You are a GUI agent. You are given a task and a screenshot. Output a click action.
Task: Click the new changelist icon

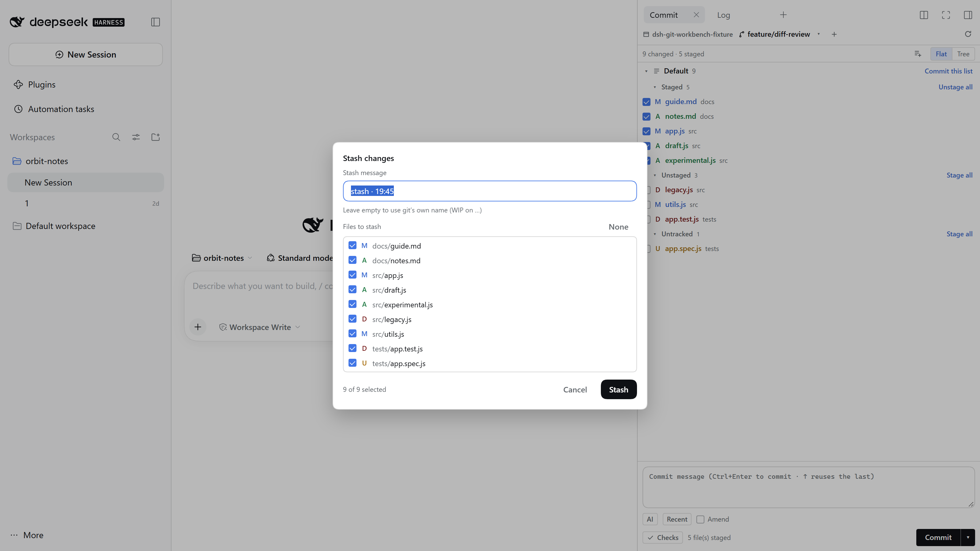coord(918,54)
